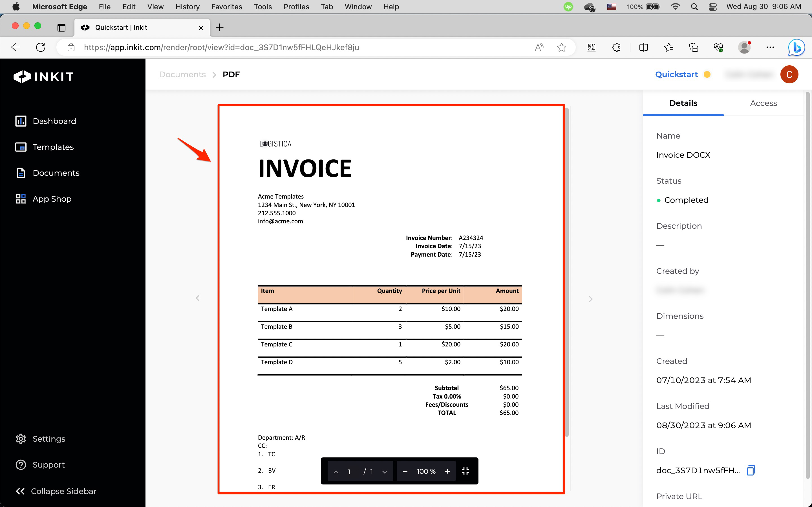Collapse Sidebar
This screenshot has width=812, height=507.
(x=56, y=491)
